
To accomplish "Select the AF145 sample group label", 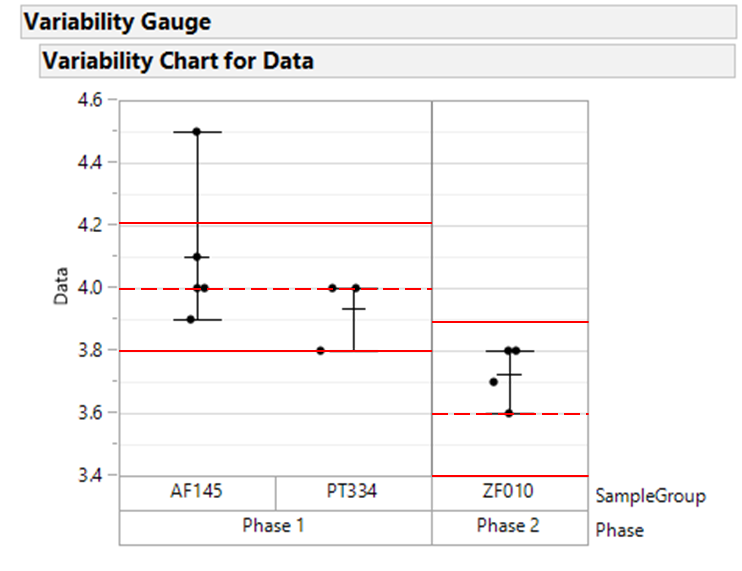I will pos(197,493).
